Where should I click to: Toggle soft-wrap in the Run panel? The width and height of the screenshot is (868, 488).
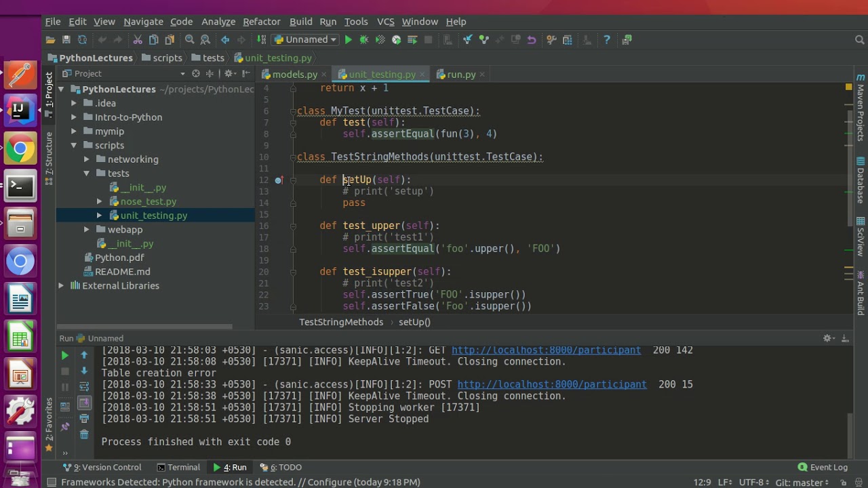(84, 387)
